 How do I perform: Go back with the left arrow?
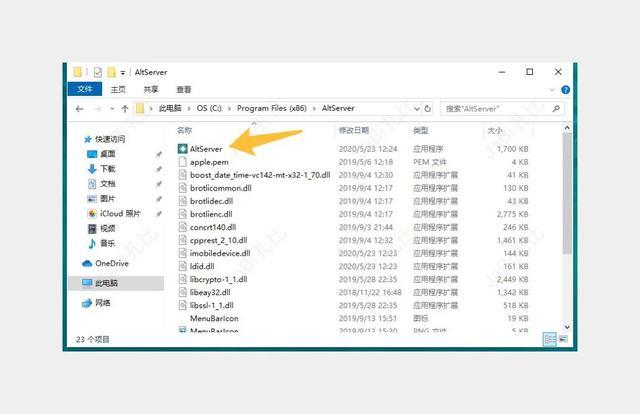click(x=80, y=109)
